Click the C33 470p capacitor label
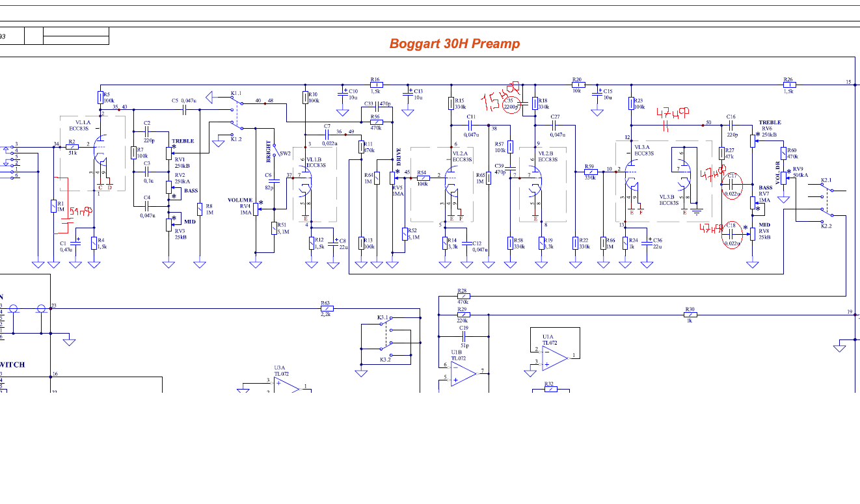This screenshot has height=504, width=860. pos(378,103)
